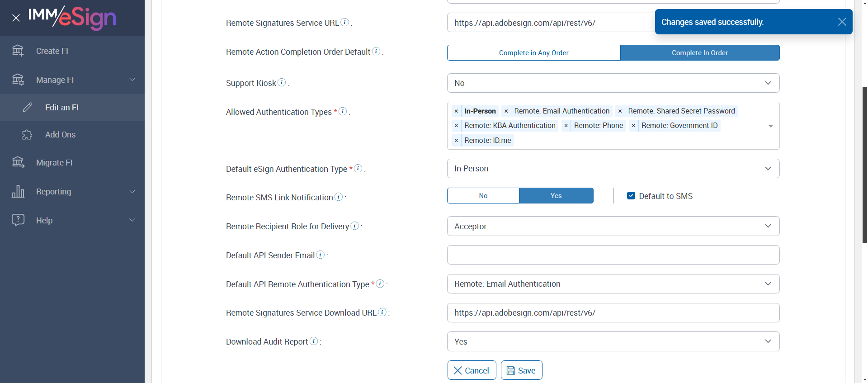Click the Cancel button
Viewport: 868px width, 383px height.
pyautogui.click(x=472, y=370)
